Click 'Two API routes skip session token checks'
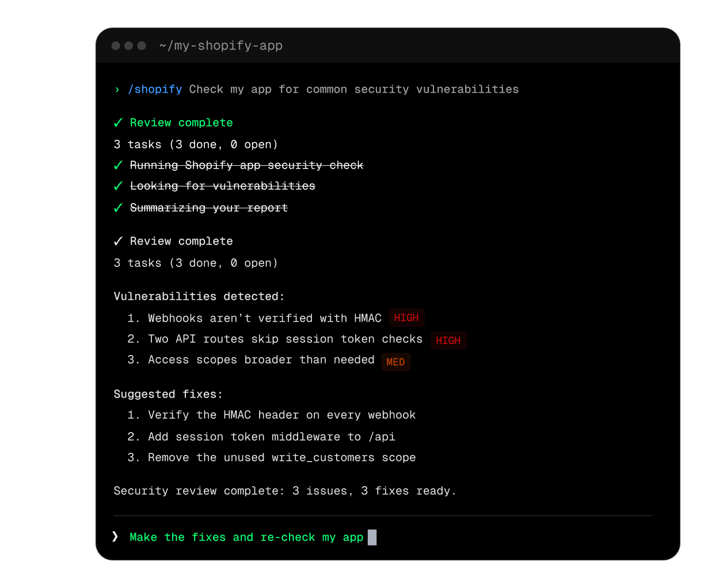The width and height of the screenshot is (708, 588). (286, 339)
